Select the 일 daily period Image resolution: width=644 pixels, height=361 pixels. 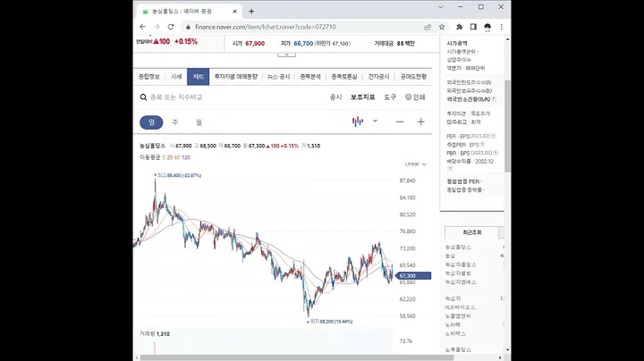click(x=151, y=122)
